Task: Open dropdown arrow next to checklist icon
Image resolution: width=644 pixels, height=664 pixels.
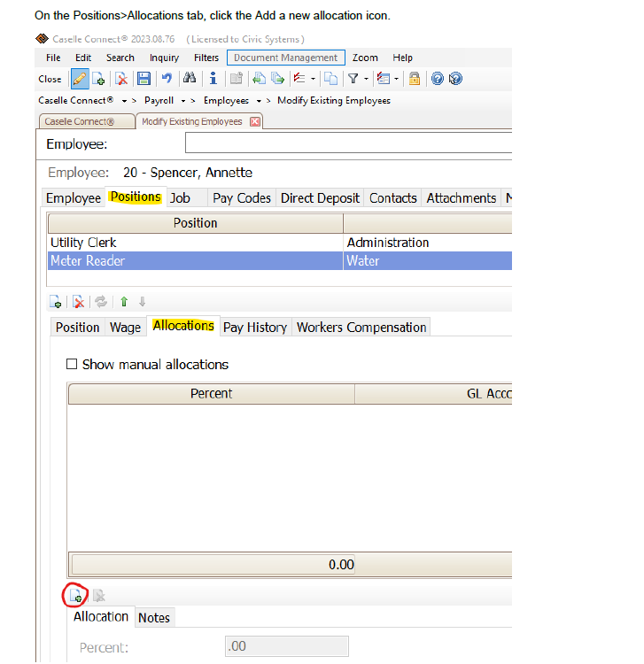Action: (313, 79)
